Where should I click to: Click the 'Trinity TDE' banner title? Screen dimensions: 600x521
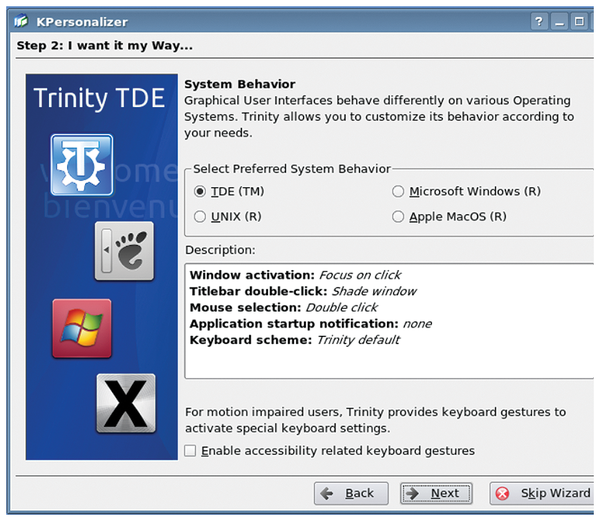pyautogui.click(x=99, y=98)
